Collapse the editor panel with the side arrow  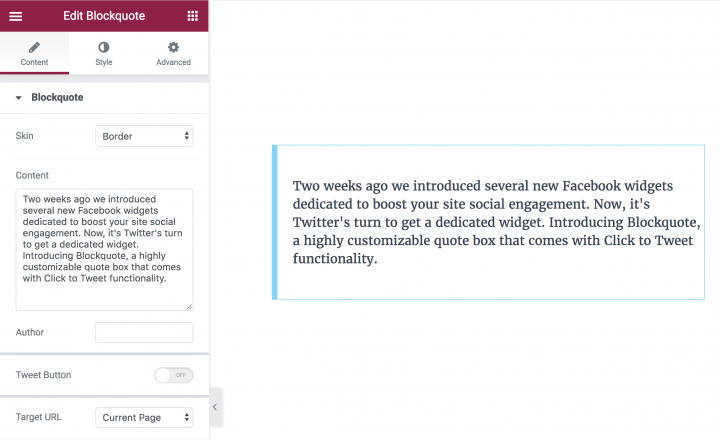pos(214,407)
